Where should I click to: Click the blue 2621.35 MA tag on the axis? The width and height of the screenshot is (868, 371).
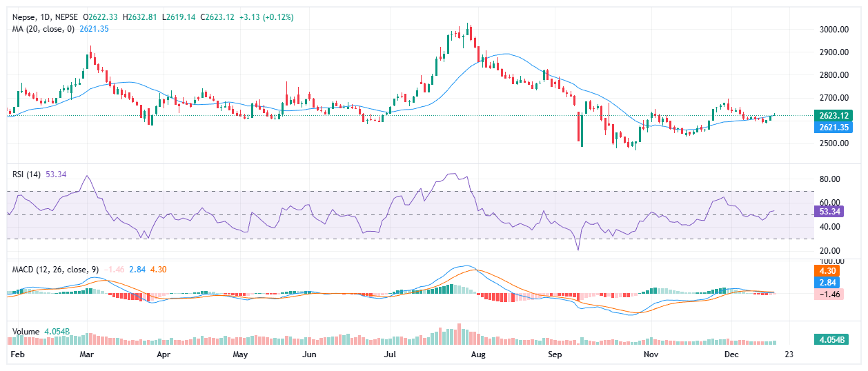(x=832, y=127)
